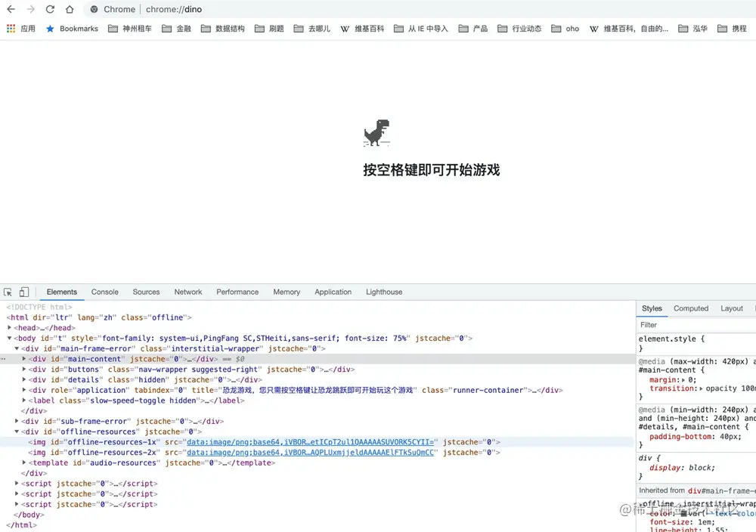Viewport: 756px width, 532px height.
Task: Open the 行业动态 bookmark folder
Action: (x=519, y=29)
